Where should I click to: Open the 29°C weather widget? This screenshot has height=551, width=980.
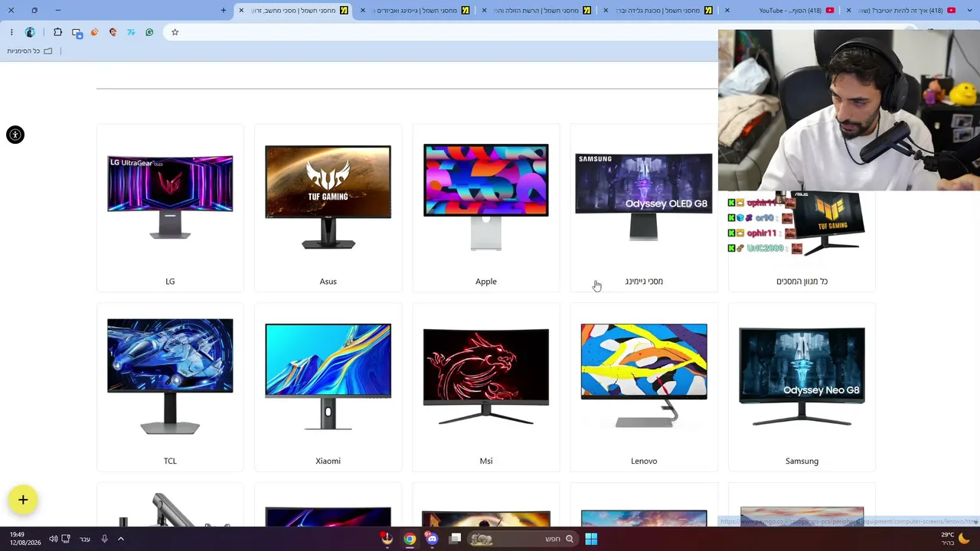click(955, 539)
